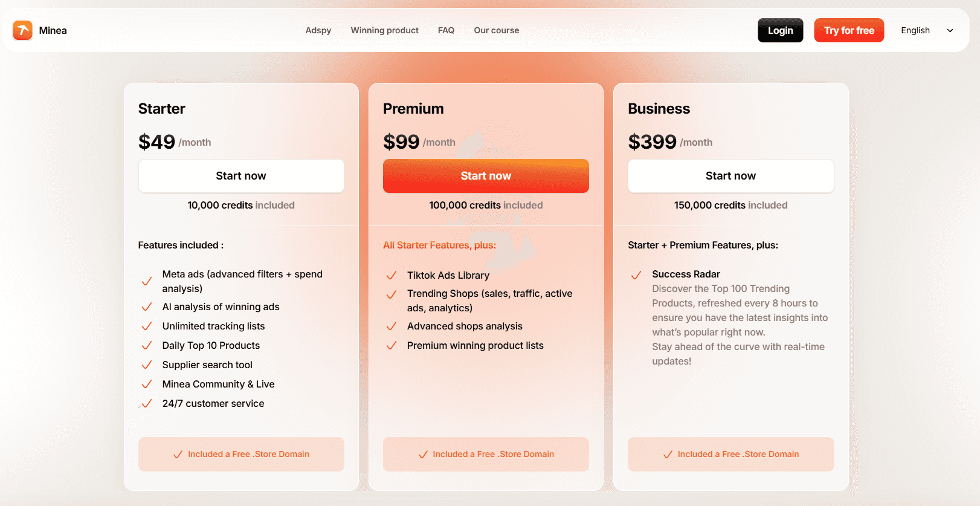Expand the English language dropdown

point(915,30)
